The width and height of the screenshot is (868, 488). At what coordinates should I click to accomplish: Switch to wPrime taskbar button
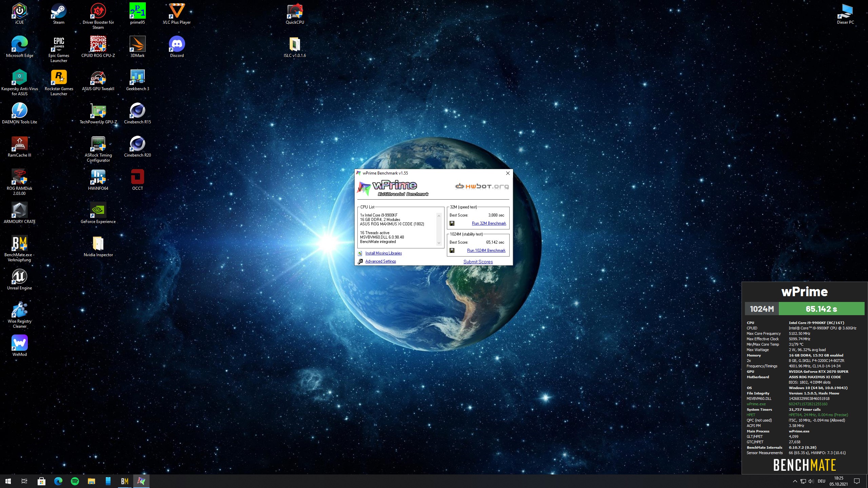tap(141, 481)
